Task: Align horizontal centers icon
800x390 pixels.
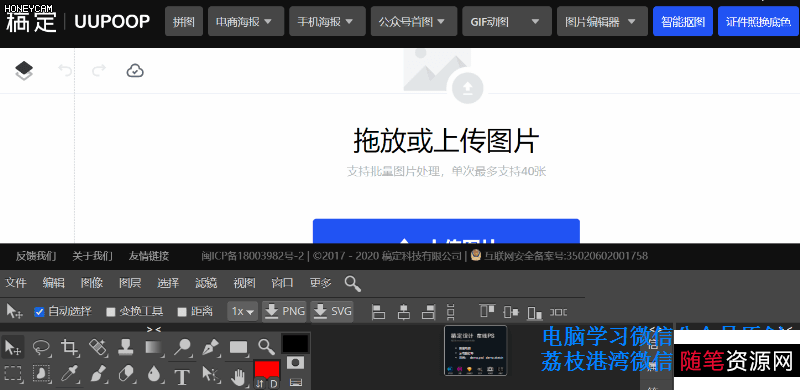Action: tap(404, 311)
